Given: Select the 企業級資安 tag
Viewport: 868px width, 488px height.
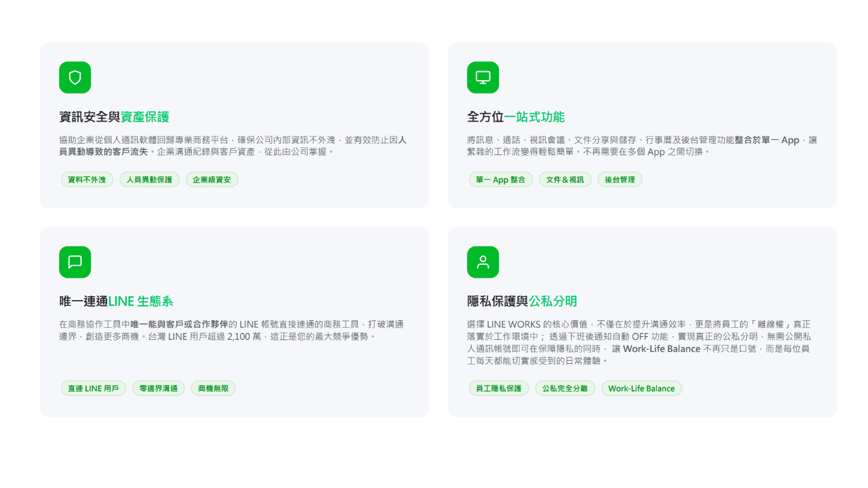Looking at the screenshot, I should [212, 180].
